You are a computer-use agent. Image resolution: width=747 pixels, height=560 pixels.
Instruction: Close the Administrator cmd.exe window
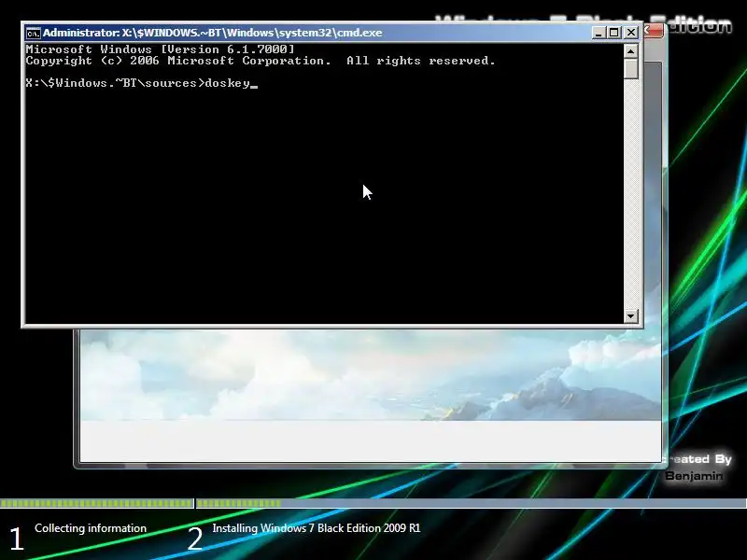pos(631,33)
